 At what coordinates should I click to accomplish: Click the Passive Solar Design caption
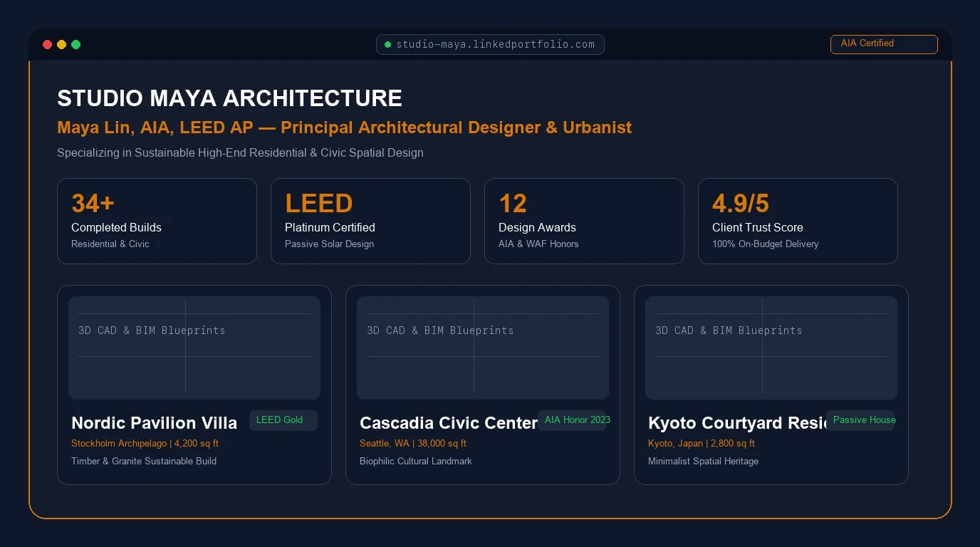click(x=329, y=244)
